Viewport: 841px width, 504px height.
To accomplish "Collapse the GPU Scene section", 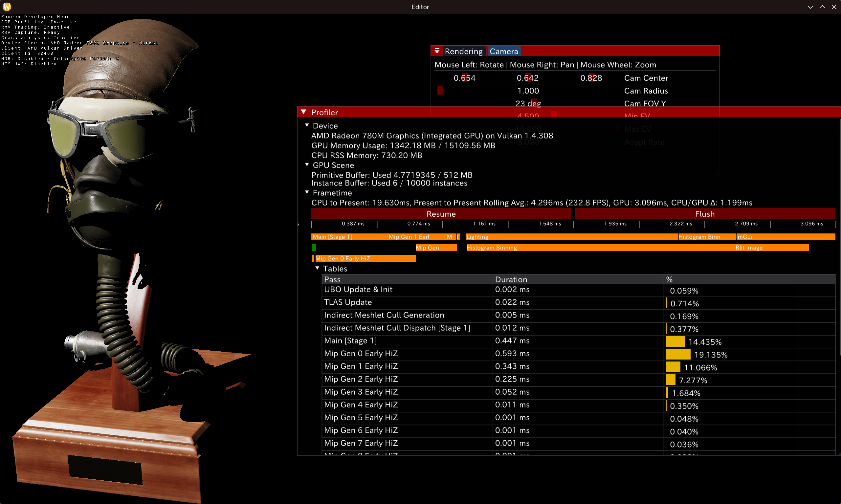I will tap(307, 165).
